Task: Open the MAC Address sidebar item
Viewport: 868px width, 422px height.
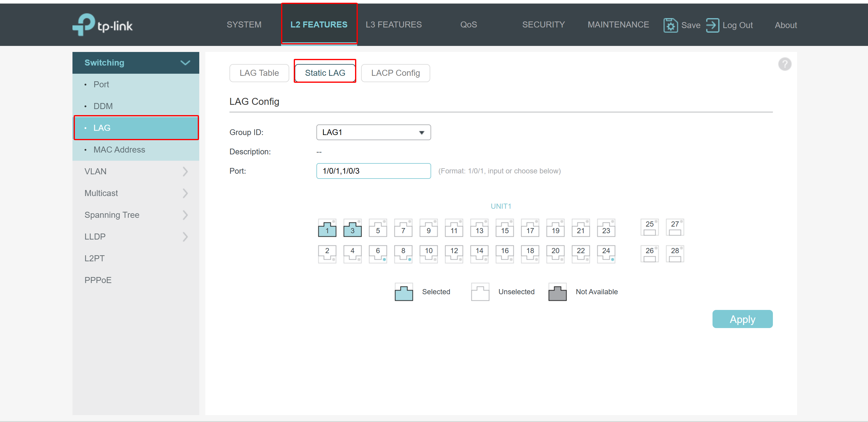Action: click(136, 150)
